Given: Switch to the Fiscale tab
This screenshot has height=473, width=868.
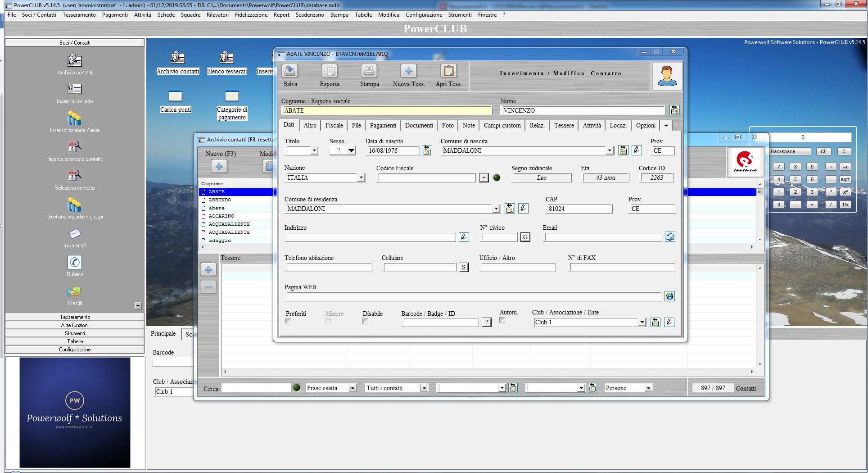Looking at the screenshot, I should [334, 125].
